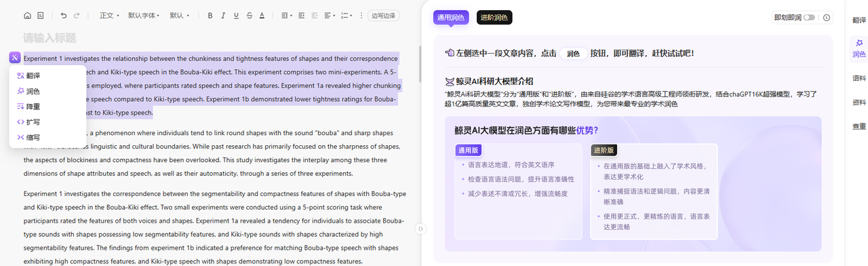This screenshot has height=266, width=868.
Task: Apply italic formatting
Action: tap(223, 15)
